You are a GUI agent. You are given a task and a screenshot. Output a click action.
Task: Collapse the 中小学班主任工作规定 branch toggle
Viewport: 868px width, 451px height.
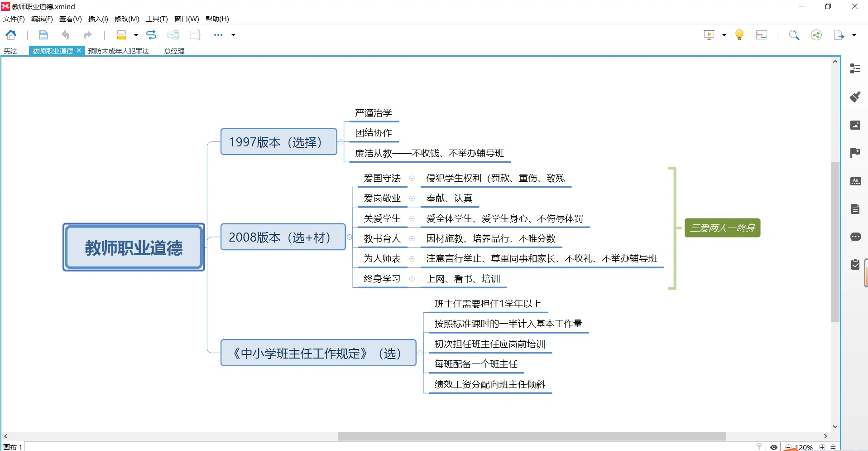pos(420,353)
